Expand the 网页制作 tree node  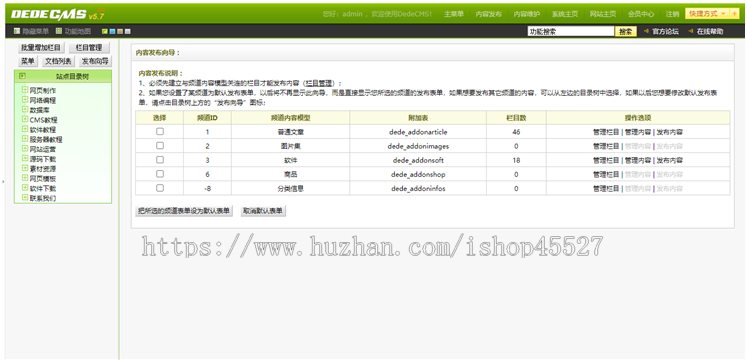25,90
